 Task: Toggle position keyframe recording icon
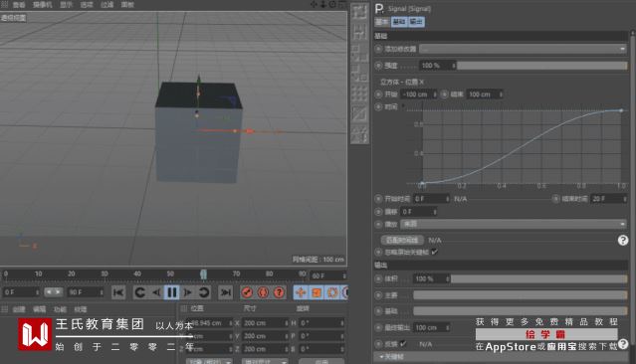301,292
